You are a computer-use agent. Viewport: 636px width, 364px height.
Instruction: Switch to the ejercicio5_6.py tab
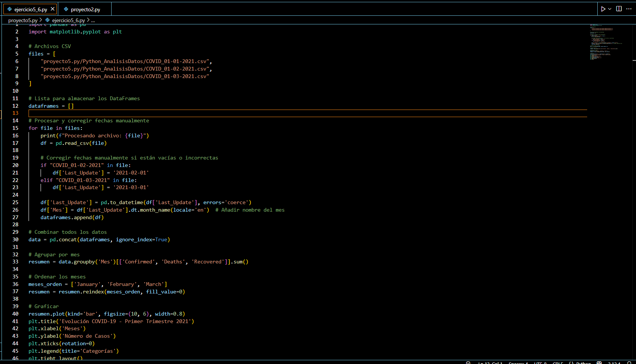tap(30, 9)
